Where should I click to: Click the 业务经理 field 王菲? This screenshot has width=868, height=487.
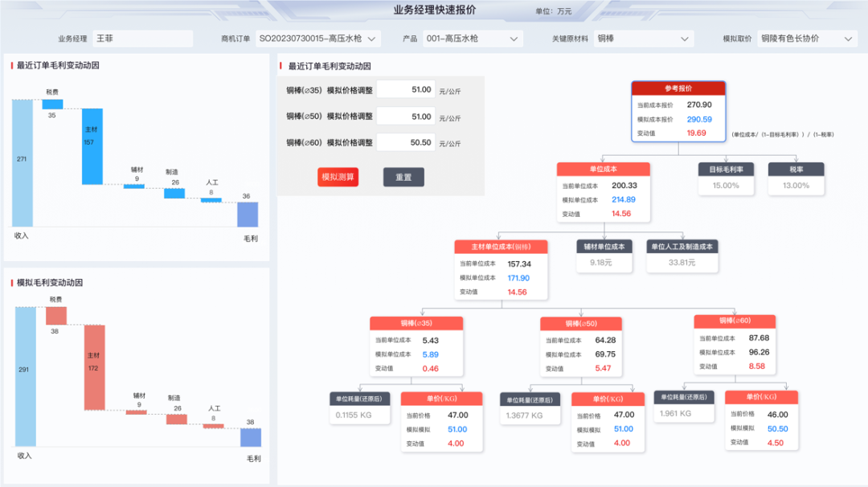[x=143, y=39]
